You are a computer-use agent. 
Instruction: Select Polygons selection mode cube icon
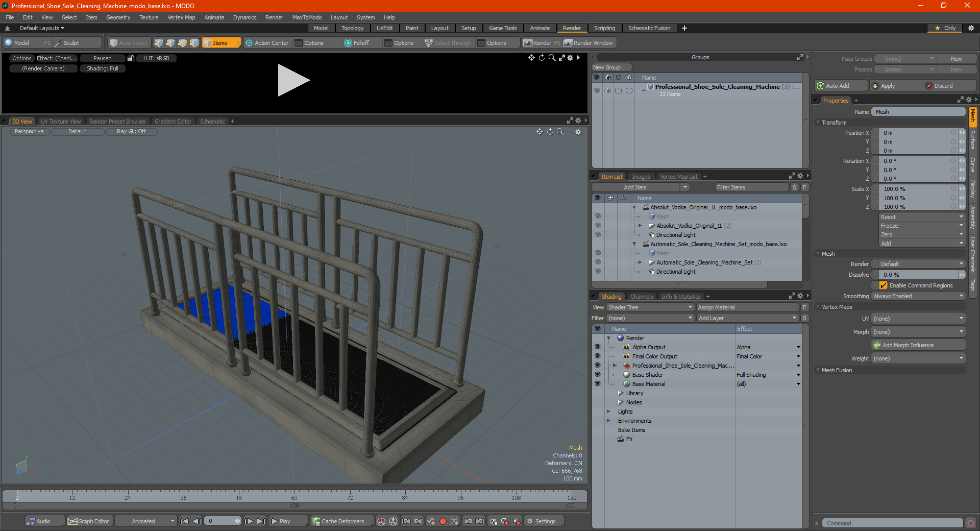coord(182,43)
